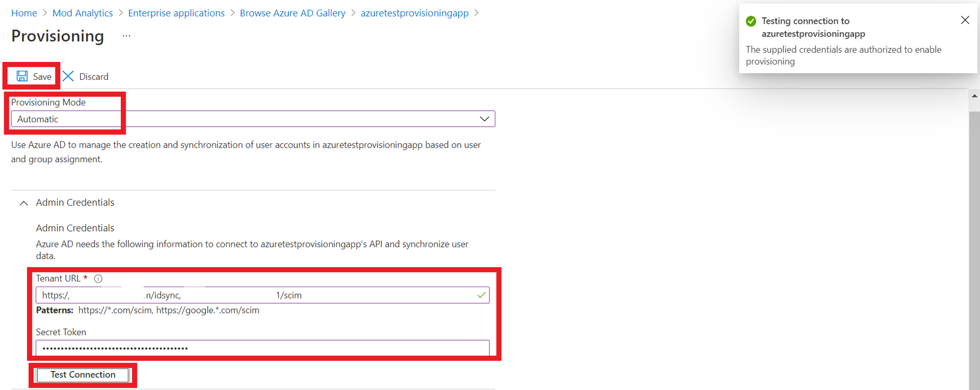Go to Home breadcrumb

[x=24, y=13]
